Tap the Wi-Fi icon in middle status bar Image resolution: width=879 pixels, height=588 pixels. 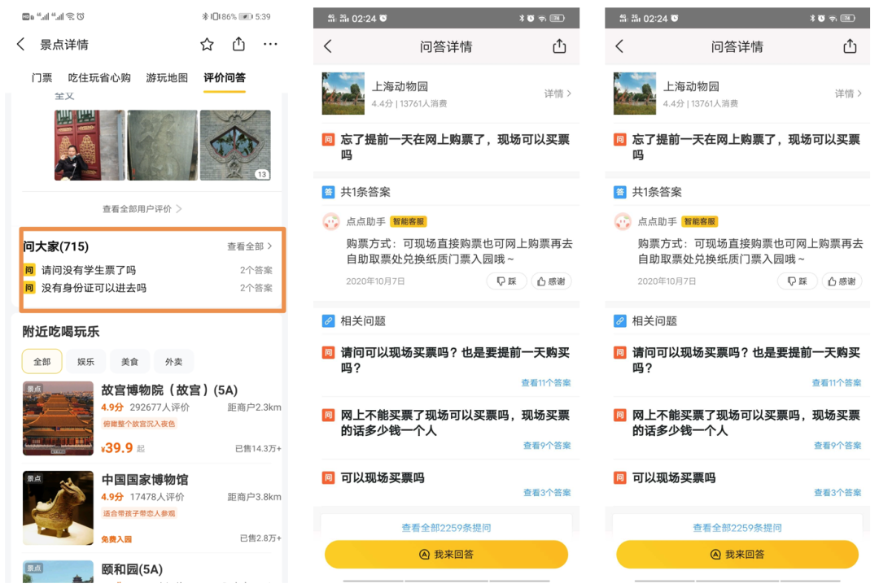point(542,19)
